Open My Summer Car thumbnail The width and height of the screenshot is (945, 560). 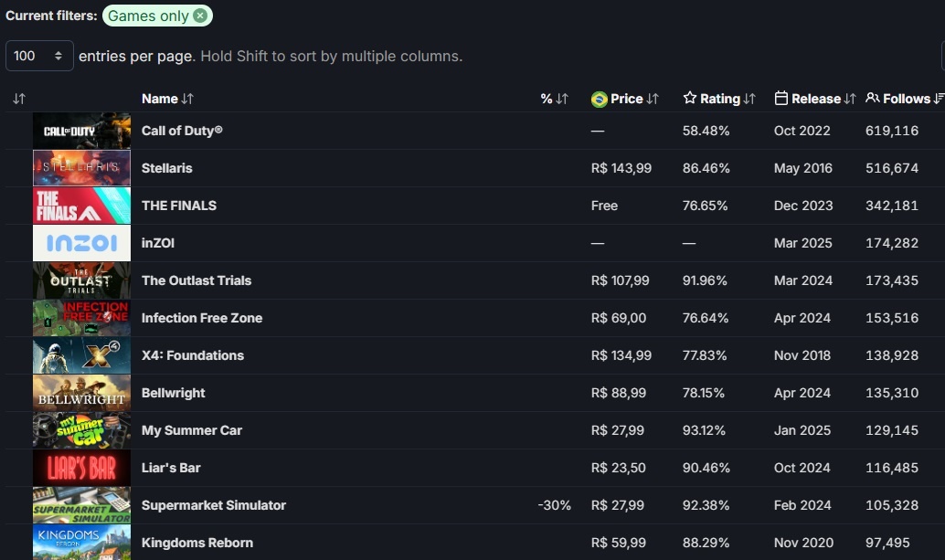tap(81, 430)
